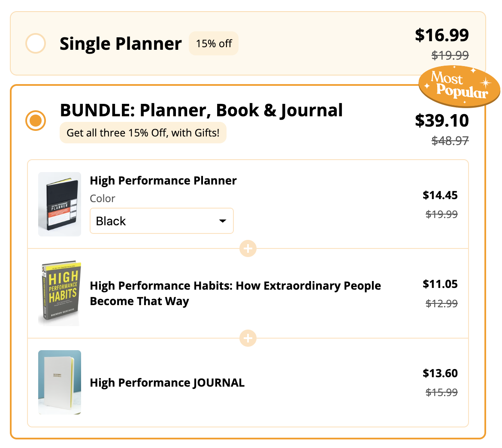Viewport: 502px width, 448px height.
Task: Click the High Performance Habits book cover
Action: tap(60, 294)
